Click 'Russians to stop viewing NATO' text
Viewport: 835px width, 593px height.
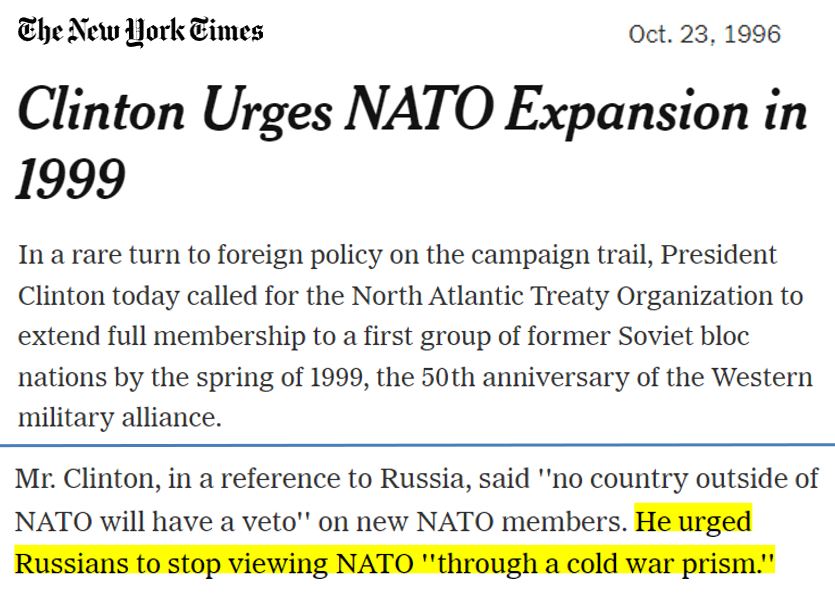[214, 563]
